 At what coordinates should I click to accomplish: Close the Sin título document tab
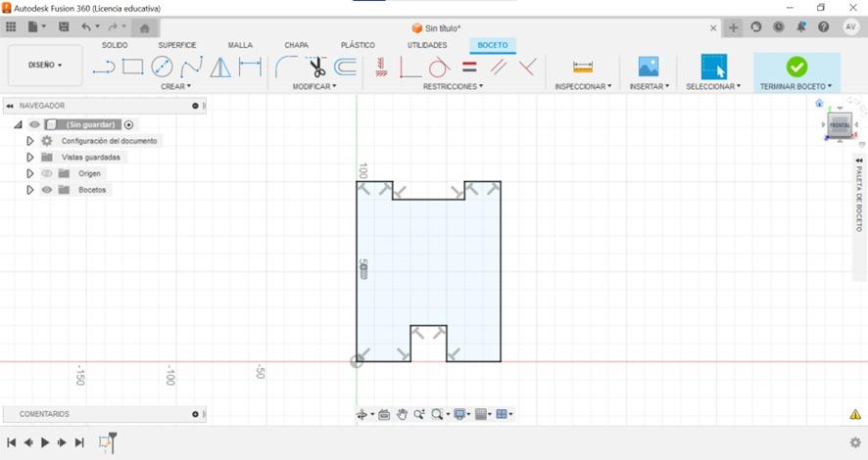[713, 28]
